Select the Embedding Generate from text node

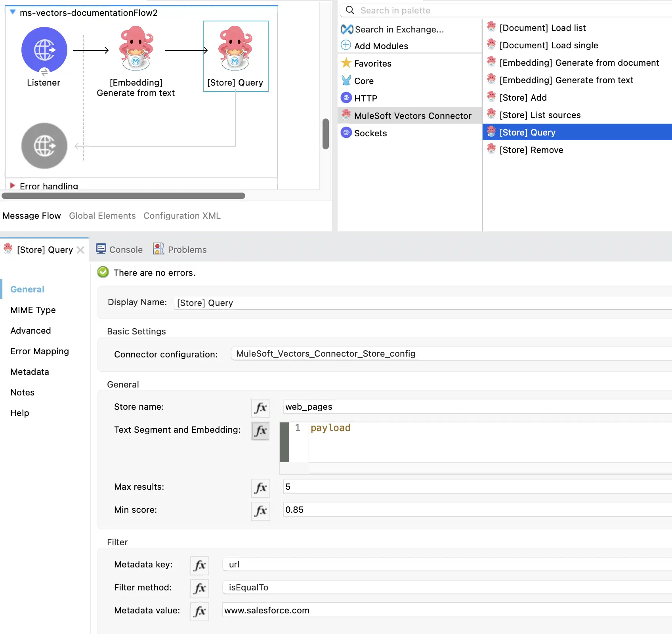[136, 49]
